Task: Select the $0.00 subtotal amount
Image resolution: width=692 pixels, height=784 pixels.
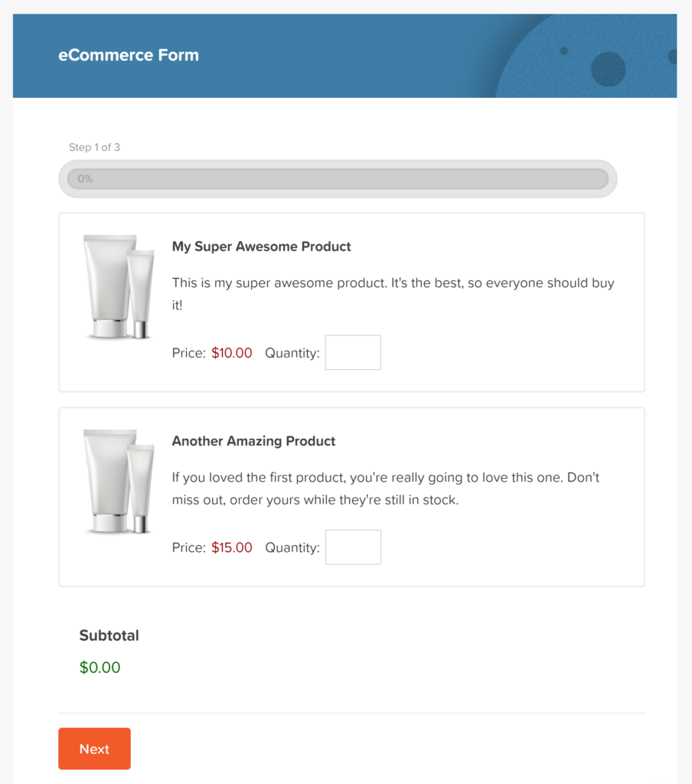Action: pyautogui.click(x=100, y=667)
